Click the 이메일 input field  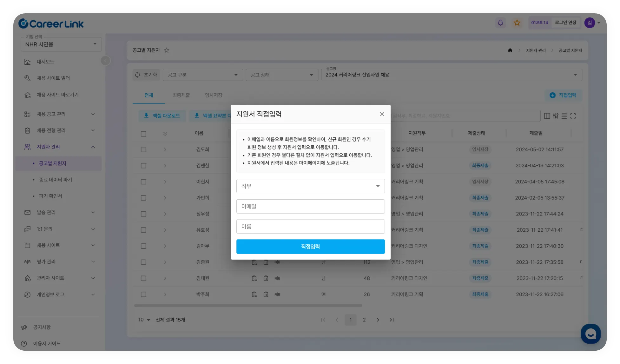coord(310,206)
